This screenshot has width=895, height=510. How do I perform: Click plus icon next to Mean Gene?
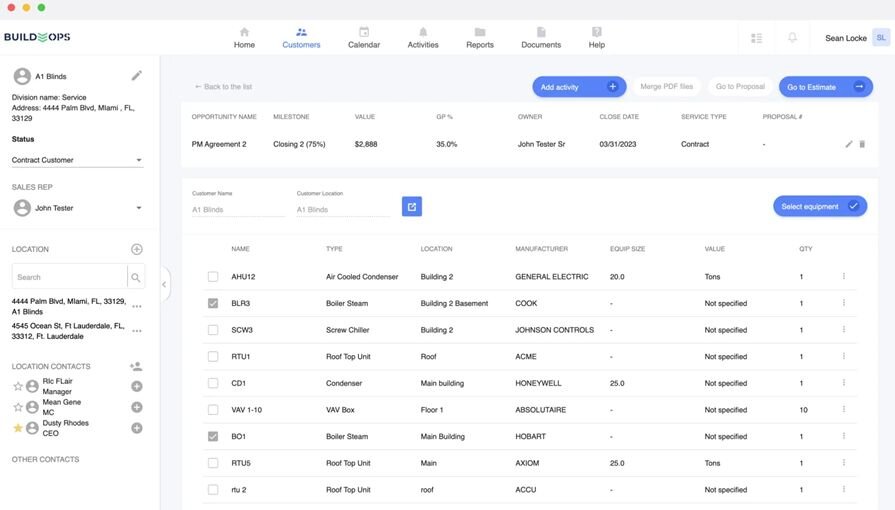pos(137,407)
